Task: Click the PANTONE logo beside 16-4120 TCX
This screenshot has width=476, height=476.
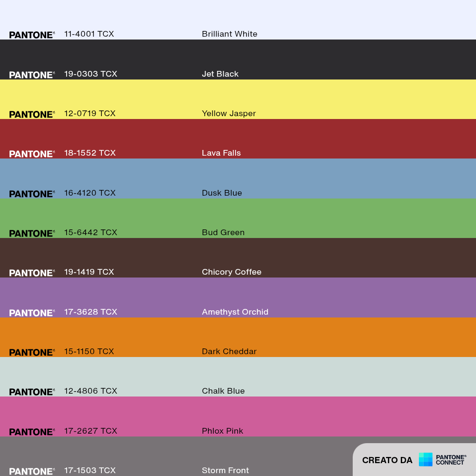Action: [32, 194]
